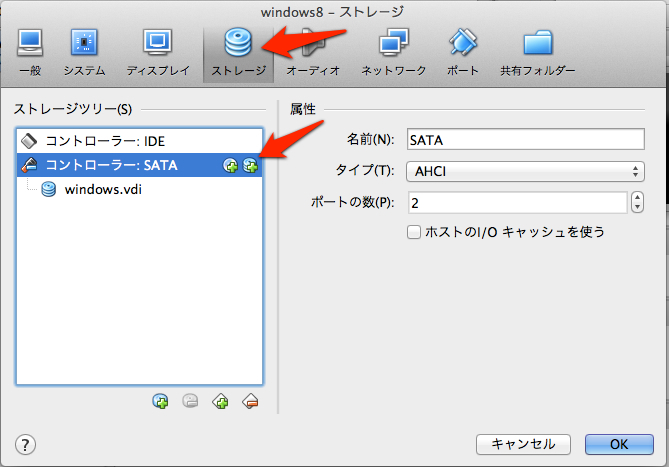Open the 共有フォルダー settings icon

[x=538, y=42]
